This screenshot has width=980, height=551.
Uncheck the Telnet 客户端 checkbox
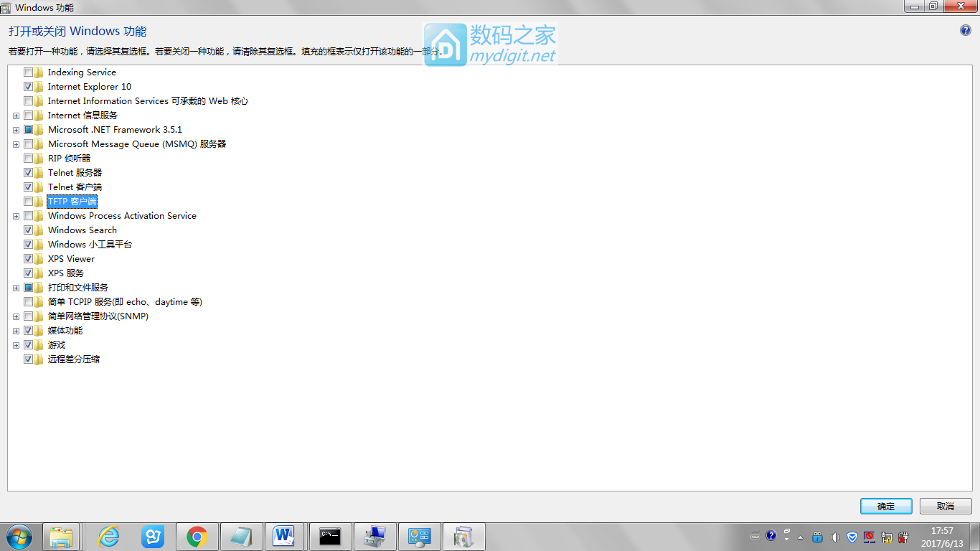[x=29, y=187]
